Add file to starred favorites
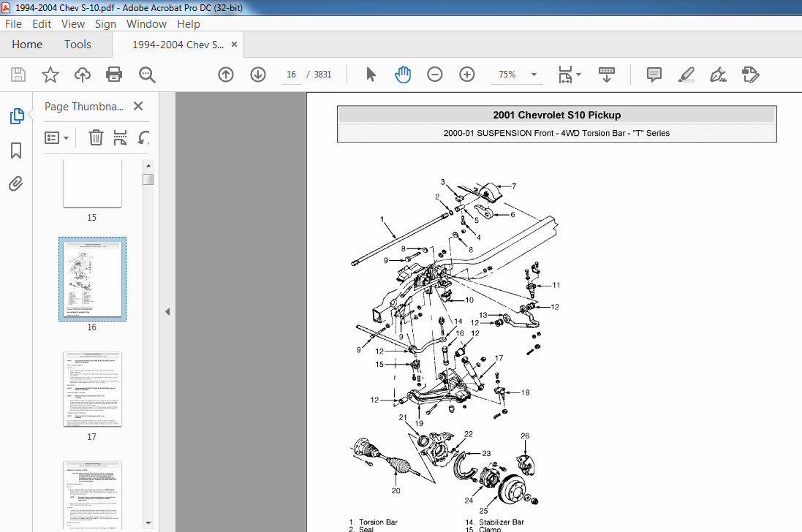The width and height of the screenshot is (802, 532). point(50,75)
